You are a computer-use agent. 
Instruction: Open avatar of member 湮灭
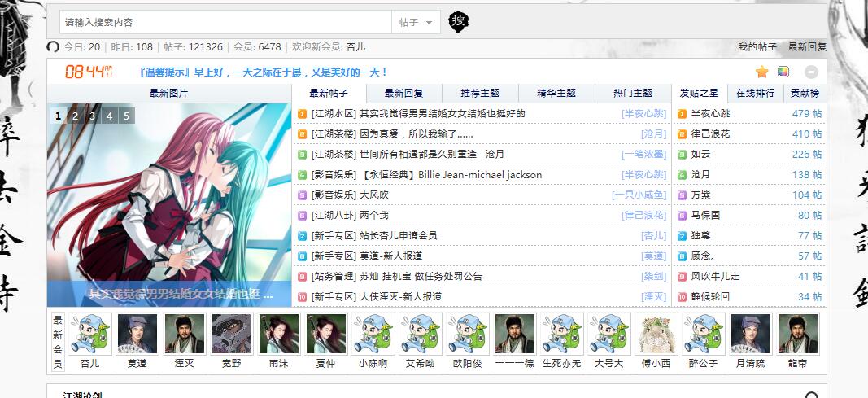tap(185, 333)
